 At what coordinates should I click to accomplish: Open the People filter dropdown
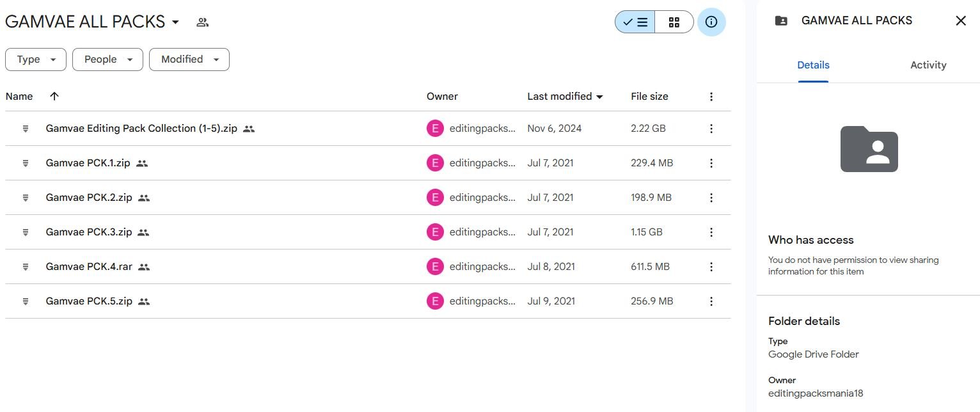107,59
